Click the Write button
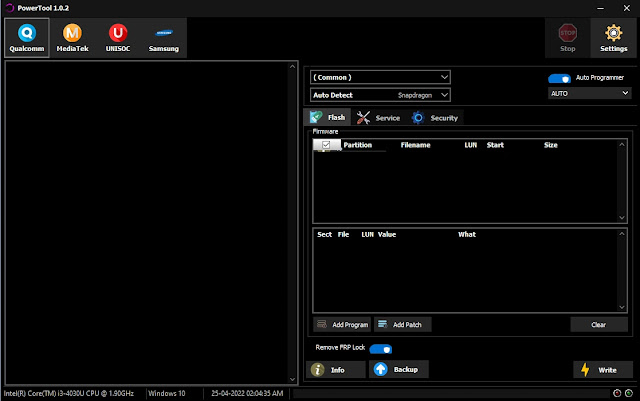 (603, 370)
